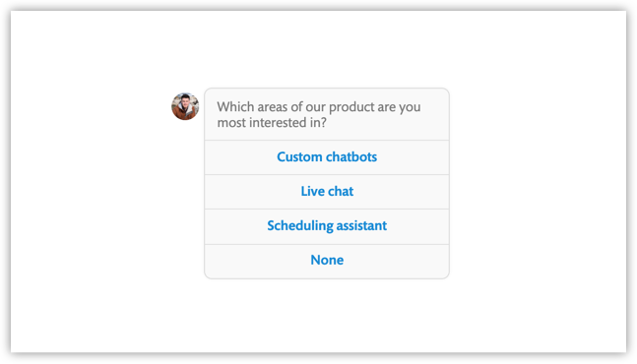
Task: Tap the last reply choice, None
Action: point(327,261)
